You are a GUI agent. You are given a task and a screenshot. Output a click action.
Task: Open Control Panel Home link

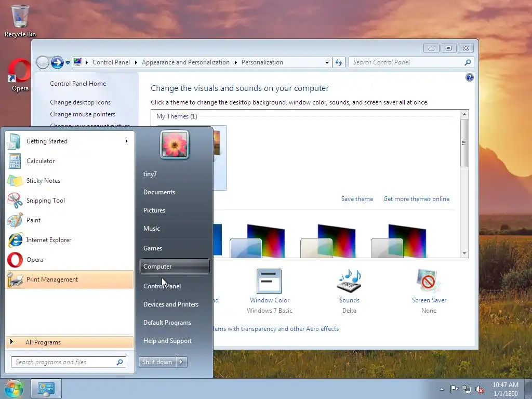click(78, 84)
